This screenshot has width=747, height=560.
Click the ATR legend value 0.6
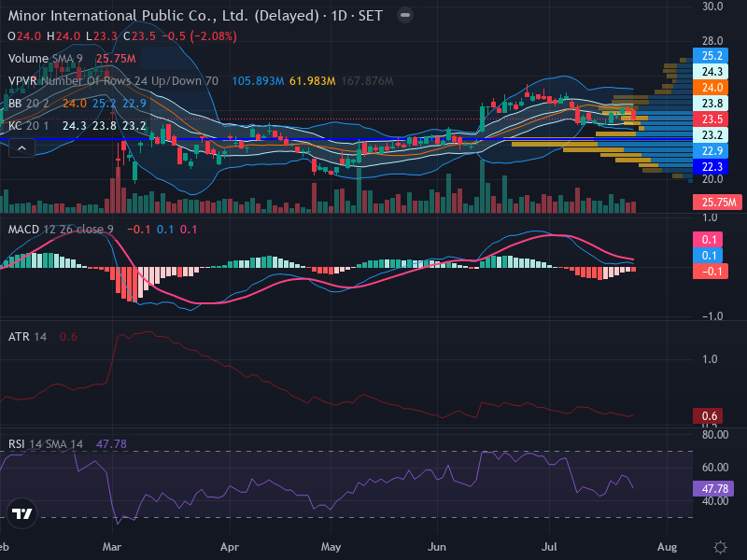[x=68, y=337]
